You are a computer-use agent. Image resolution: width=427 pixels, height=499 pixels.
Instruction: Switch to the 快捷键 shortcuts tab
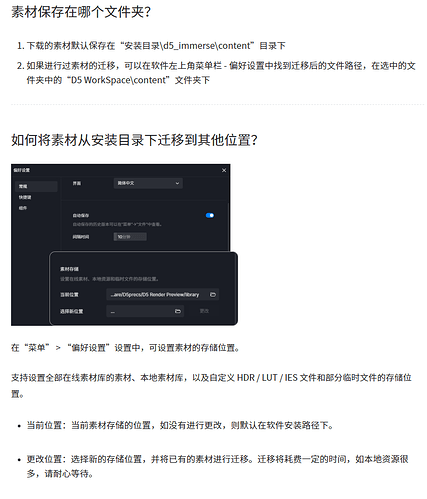[x=25, y=197]
